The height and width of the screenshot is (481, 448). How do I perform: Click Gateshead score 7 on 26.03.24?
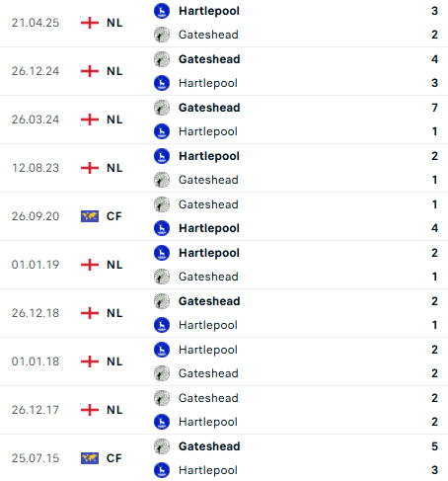click(x=435, y=108)
